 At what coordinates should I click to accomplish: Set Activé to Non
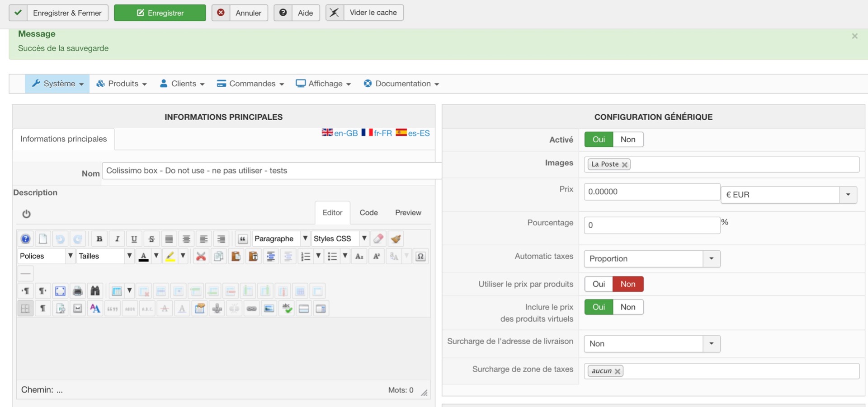(628, 140)
